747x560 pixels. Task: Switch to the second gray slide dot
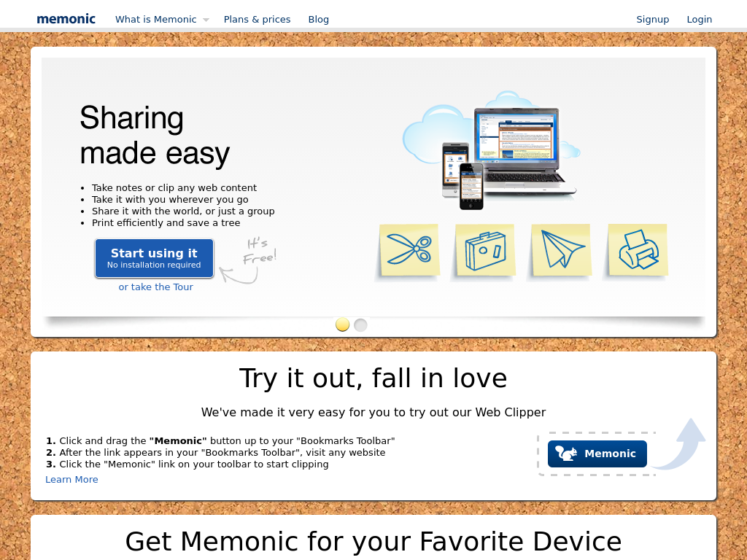[x=360, y=324]
